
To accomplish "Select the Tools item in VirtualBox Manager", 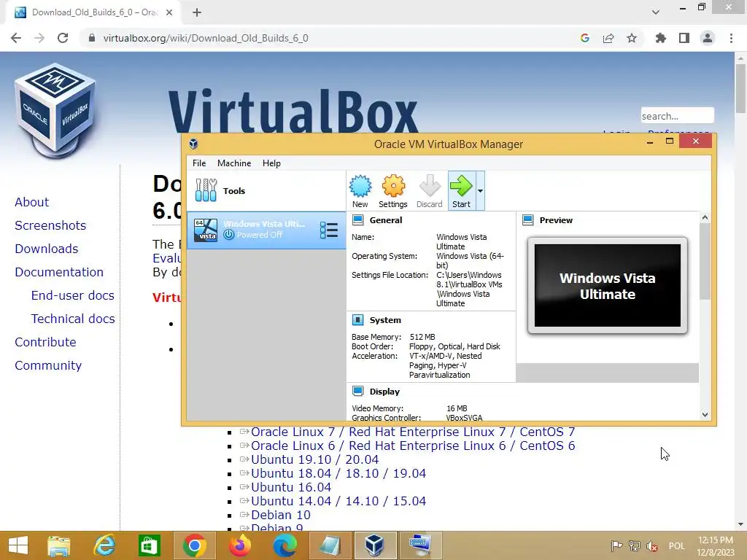I will (266, 191).
